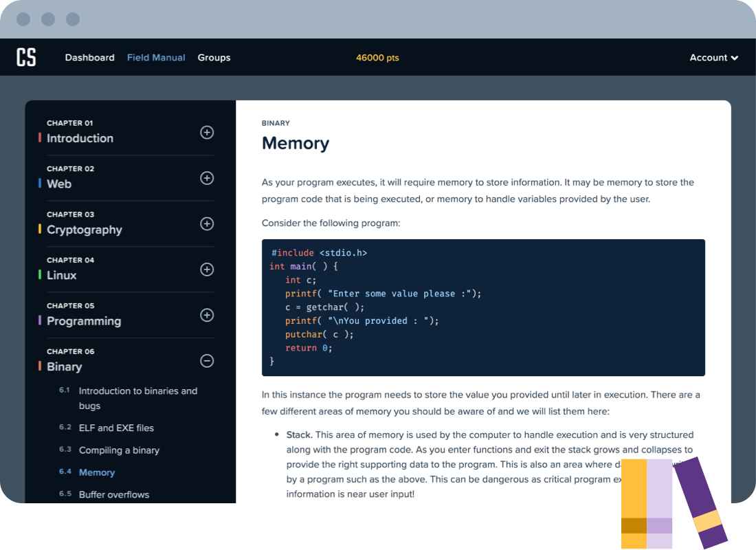
Task: Click the leftmost window control dot
Action: [23, 19]
